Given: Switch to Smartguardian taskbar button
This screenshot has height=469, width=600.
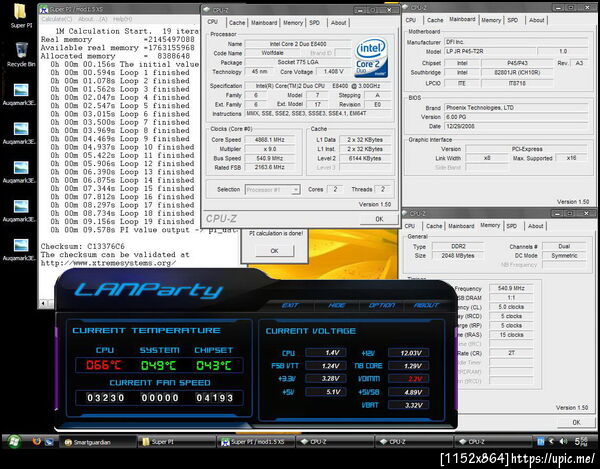Looking at the screenshot, I should tap(97, 442).
